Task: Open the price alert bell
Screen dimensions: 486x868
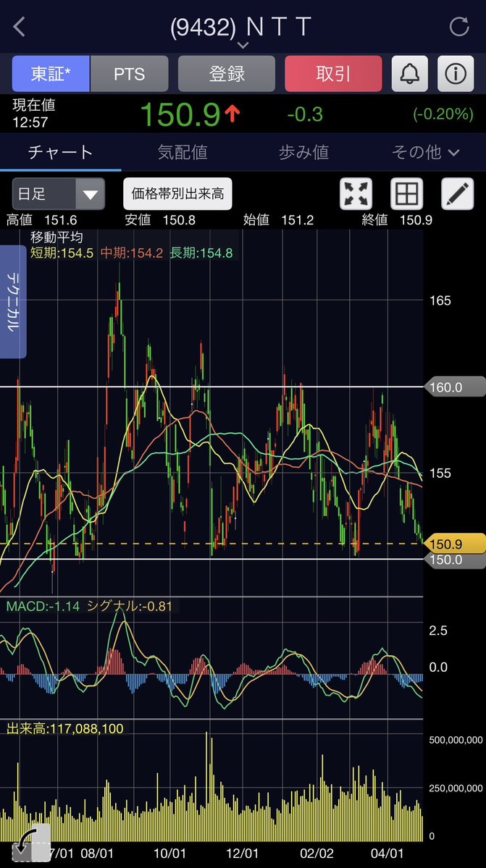Action: click(410, 74)
